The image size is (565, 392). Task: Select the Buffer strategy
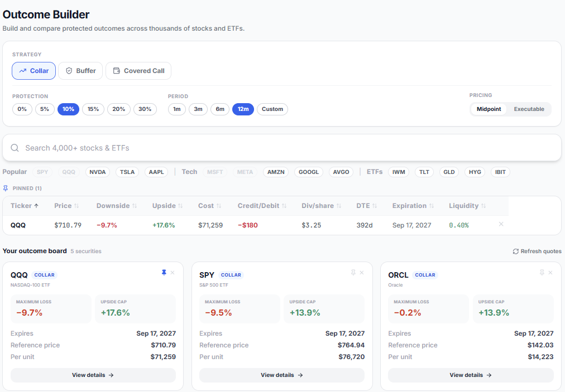coord(80,71)
